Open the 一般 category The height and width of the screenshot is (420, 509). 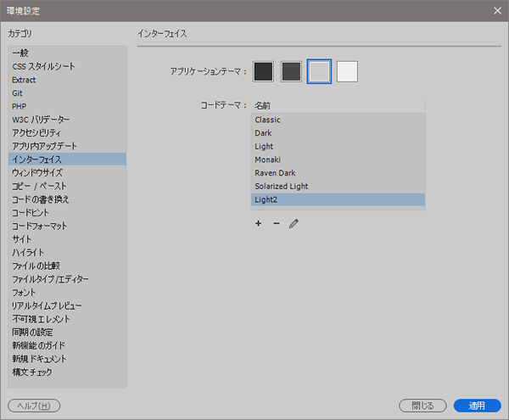click(x=67, y=53)
